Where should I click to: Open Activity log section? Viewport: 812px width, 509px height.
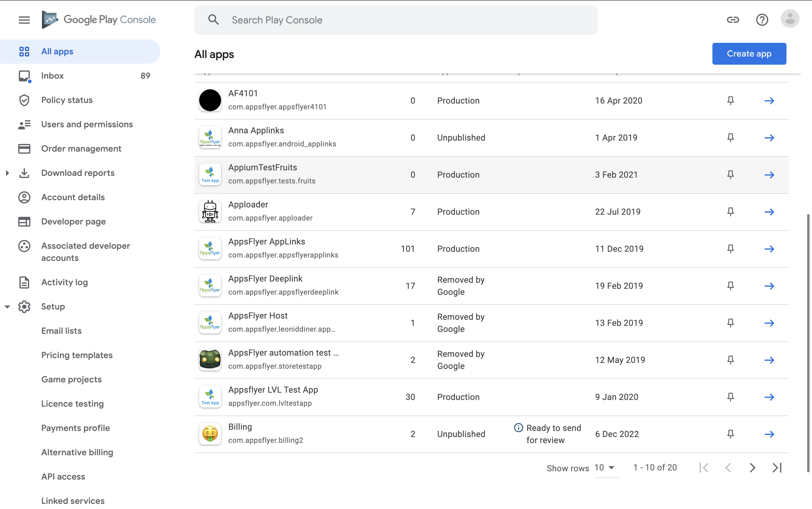tap(64, 282)
